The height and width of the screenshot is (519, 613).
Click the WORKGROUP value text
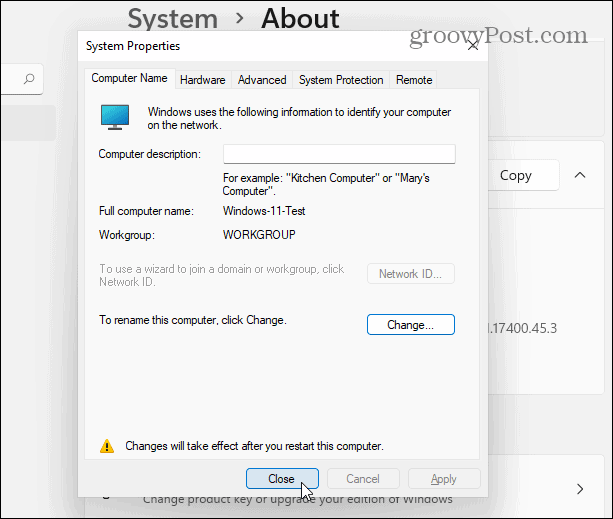(259, 235)
